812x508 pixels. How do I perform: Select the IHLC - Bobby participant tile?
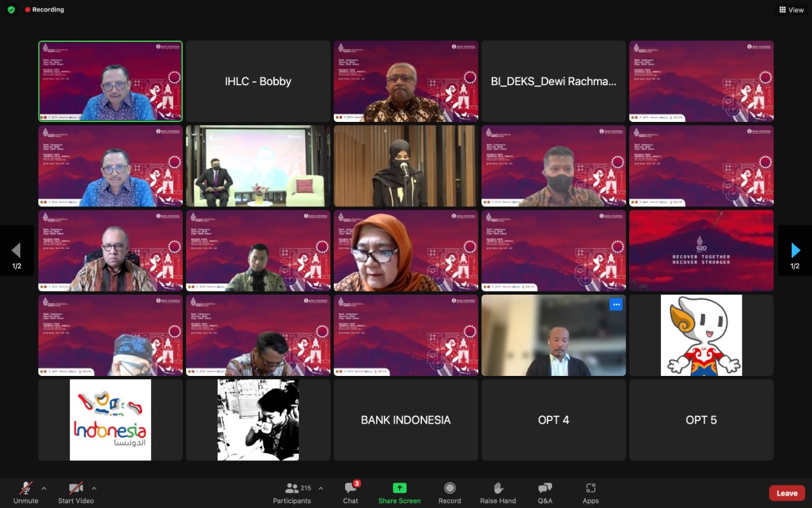258,81
